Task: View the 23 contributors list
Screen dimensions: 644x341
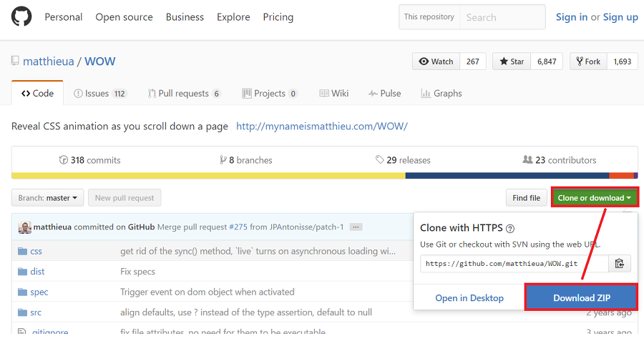Action: [560, 160]
